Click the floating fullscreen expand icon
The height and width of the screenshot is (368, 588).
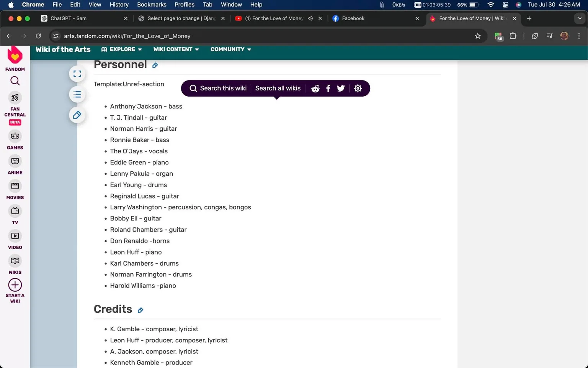coord(77,74)
